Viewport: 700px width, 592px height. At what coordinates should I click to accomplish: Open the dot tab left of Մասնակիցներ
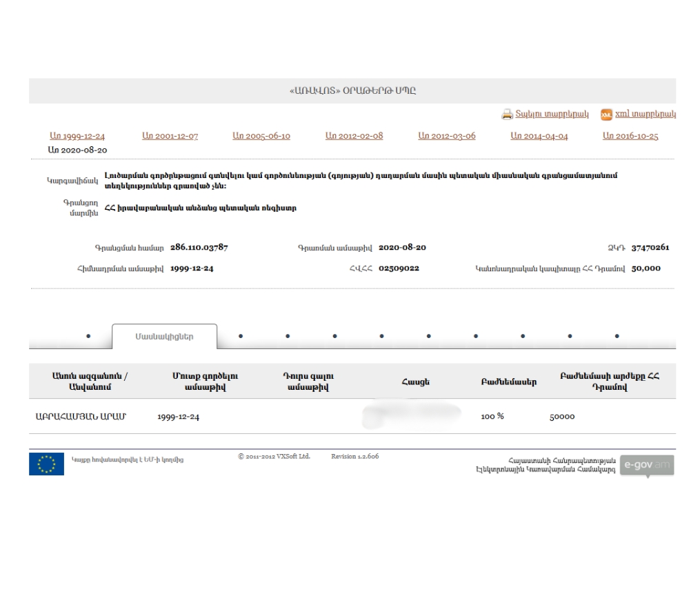88,337
